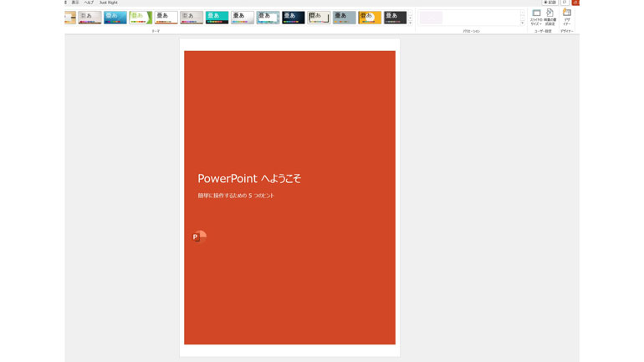
Task: Open the ヘルプ ribbon tab
Action: (89, 3)
